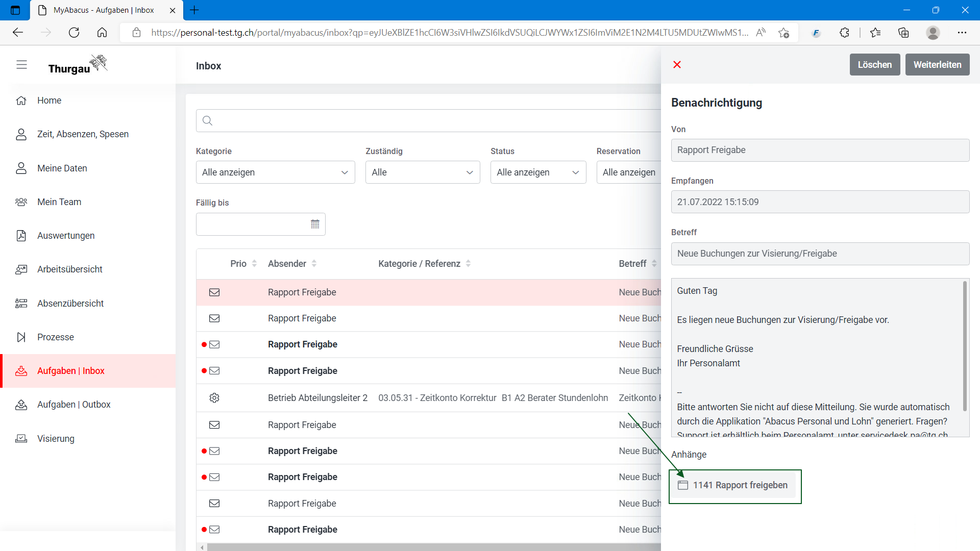980x551 pixels.
Task: Expand the Status dropdown
Action: [x=538, y=172]
